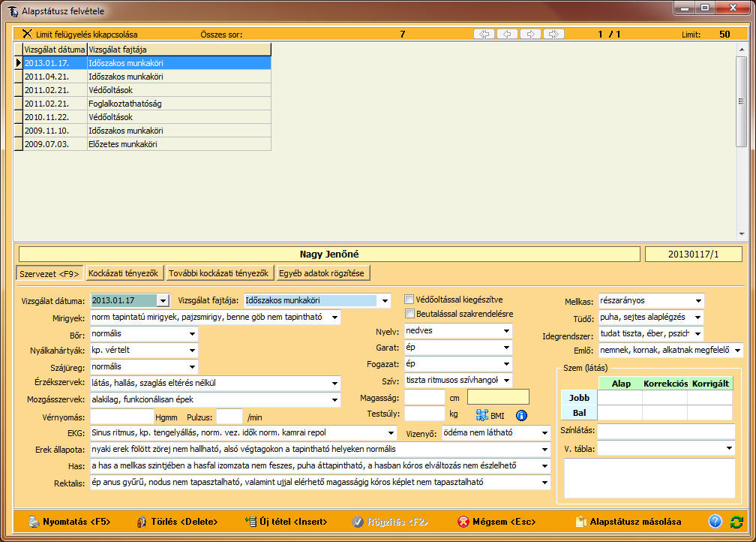The width and height of the screenshot is (756, 542).
Task: Open the Fogazat dropdown
Action: (x=506, y=364)
